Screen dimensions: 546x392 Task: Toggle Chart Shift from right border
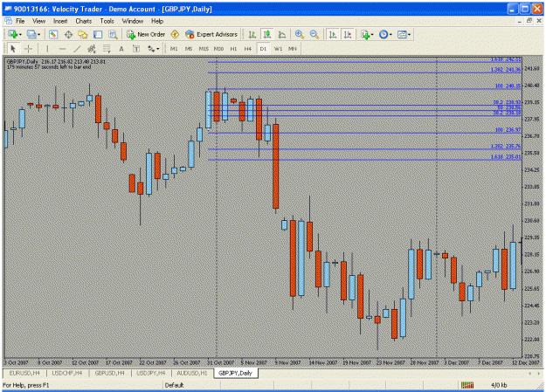click(348, 34)
